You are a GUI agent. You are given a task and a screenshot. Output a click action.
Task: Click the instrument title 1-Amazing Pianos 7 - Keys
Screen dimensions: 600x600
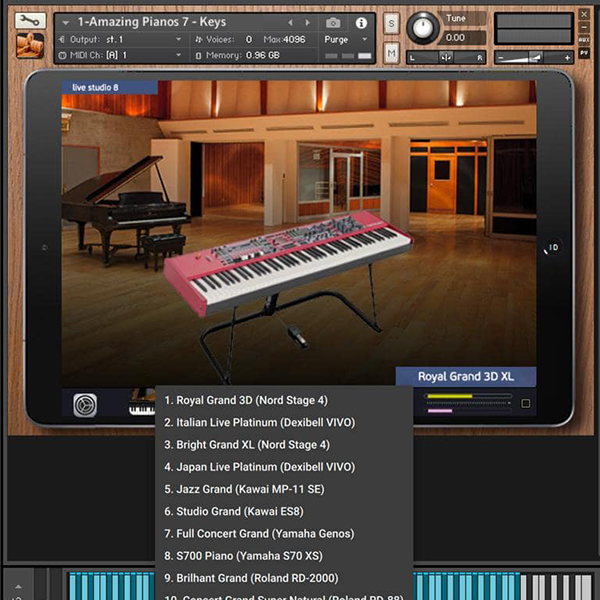click(152, 22)
